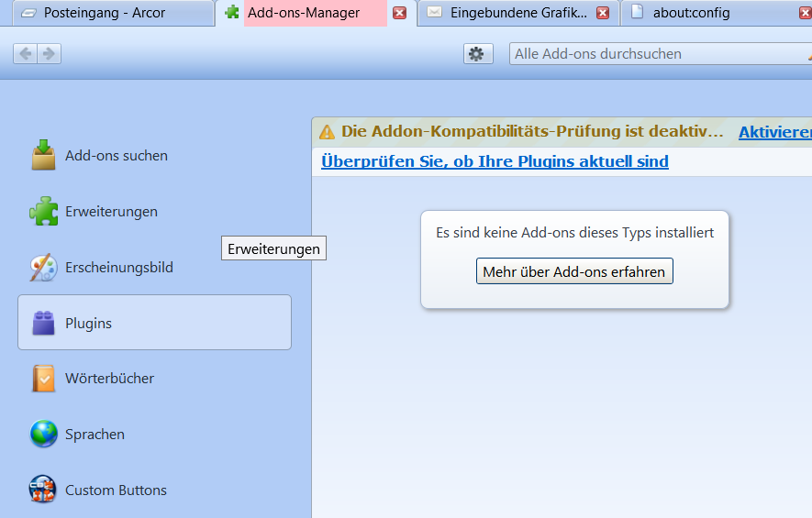The width and height of the screenshot is (812, 518).
Task: Close the Eingebundene Grafik tab
Action: 602,13
